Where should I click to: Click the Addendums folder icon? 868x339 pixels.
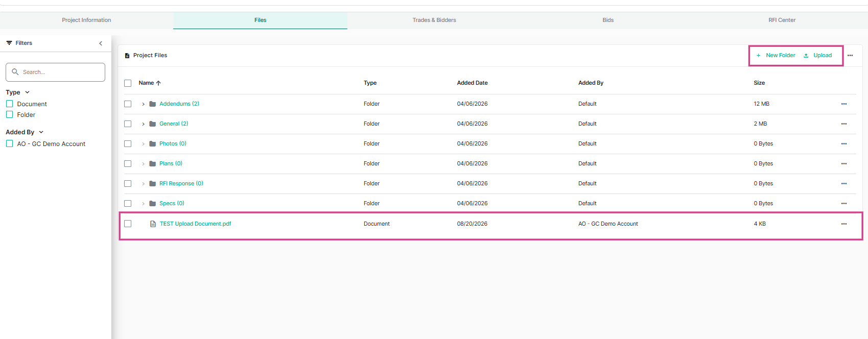[x=152, y=104]
